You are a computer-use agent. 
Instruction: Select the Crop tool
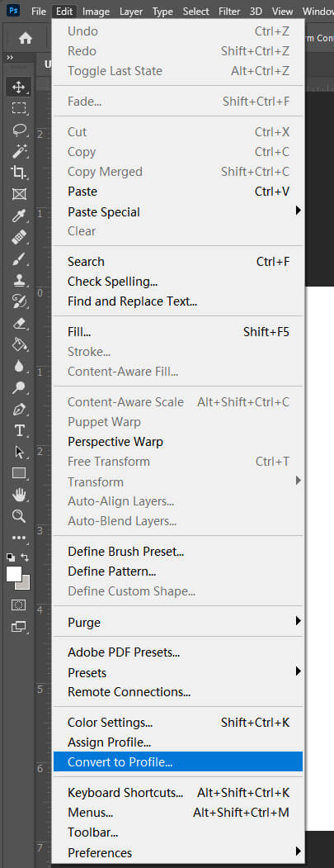pyautogui.click(x=19, y=172)
